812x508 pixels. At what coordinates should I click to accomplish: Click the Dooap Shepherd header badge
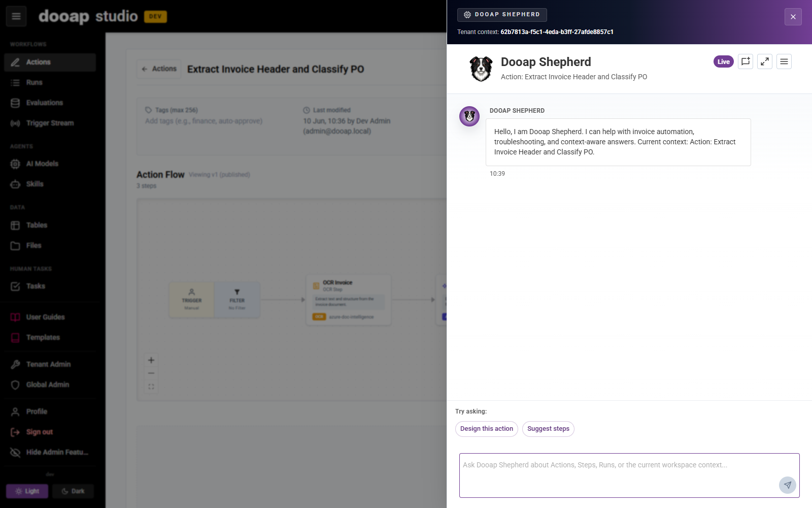point(502,15)
